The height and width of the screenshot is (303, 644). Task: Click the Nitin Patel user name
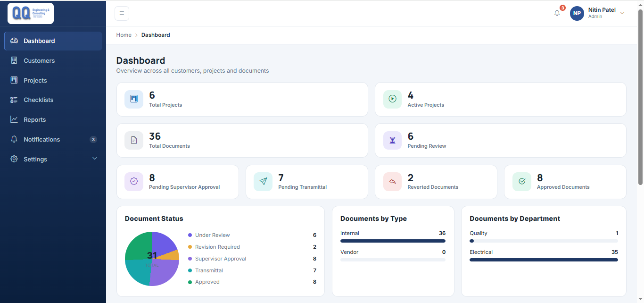tap(602, 10)
